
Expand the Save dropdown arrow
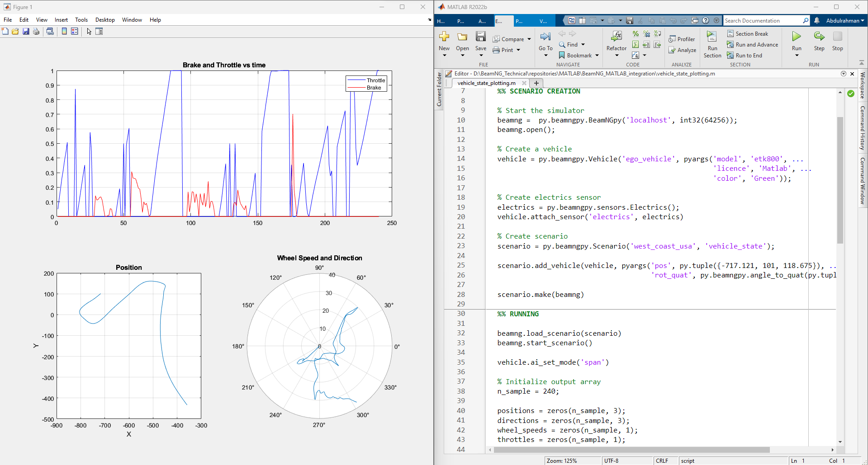click(481, 55)
